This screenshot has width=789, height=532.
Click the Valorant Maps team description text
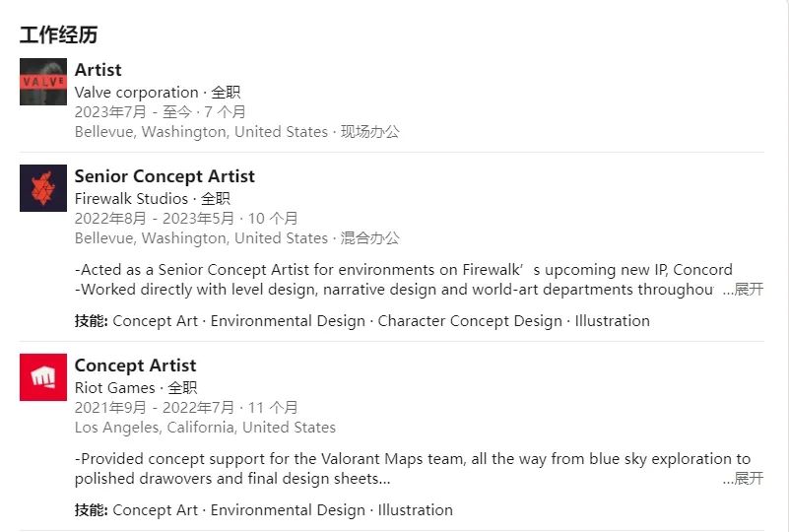coord(412,459)
